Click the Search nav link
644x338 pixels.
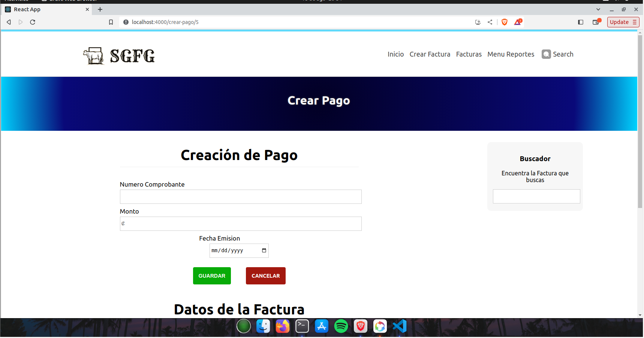coord(563,54)
